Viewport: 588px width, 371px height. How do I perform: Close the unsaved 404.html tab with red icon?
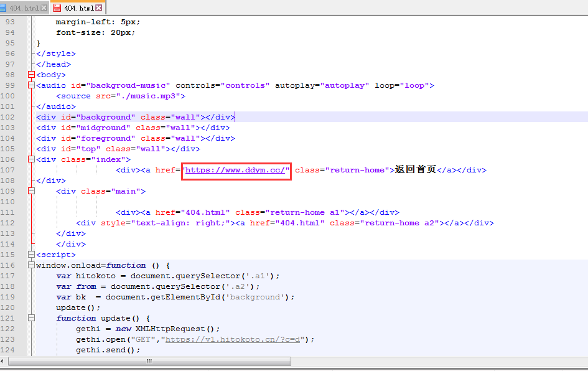point(99,8)
